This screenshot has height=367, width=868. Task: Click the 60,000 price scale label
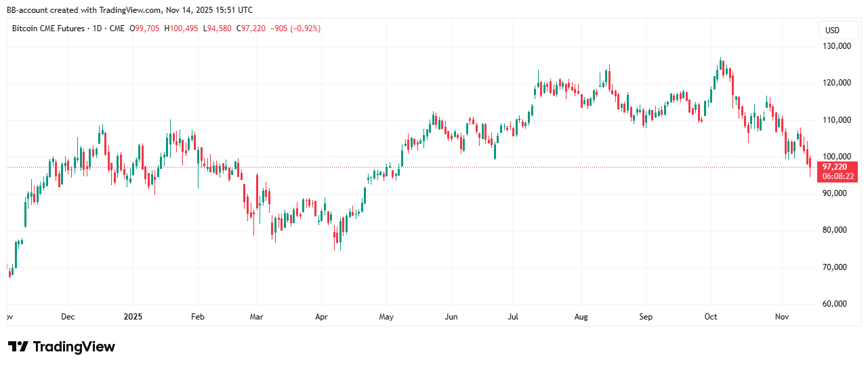pos(835,303)
